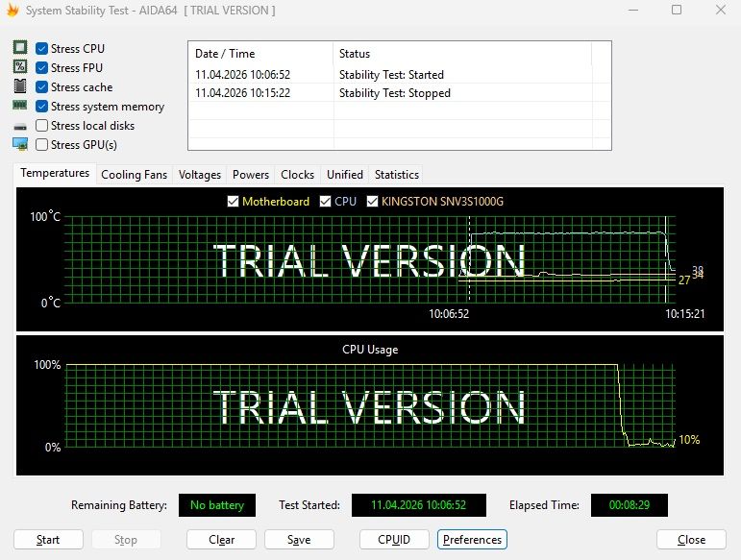Open the Unified tab
741x560 pixels.
[345, 175]
